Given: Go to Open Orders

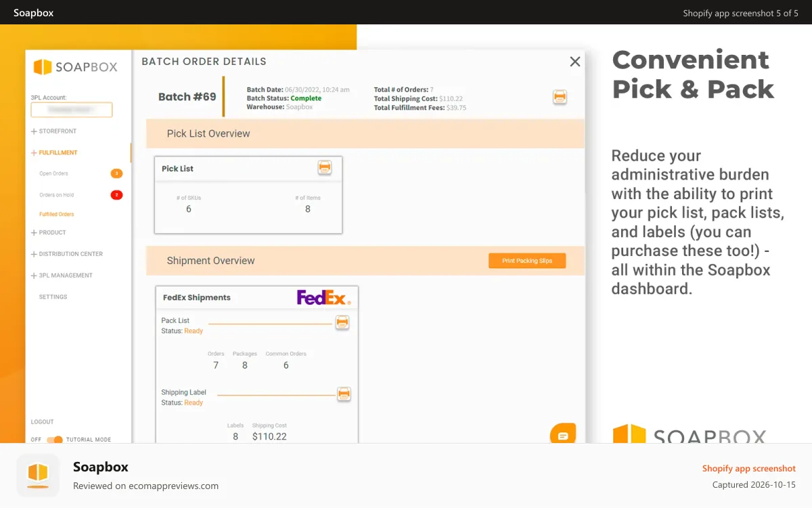Looking at the screenshot, I should pyautogui.click(x=53, y=173).
